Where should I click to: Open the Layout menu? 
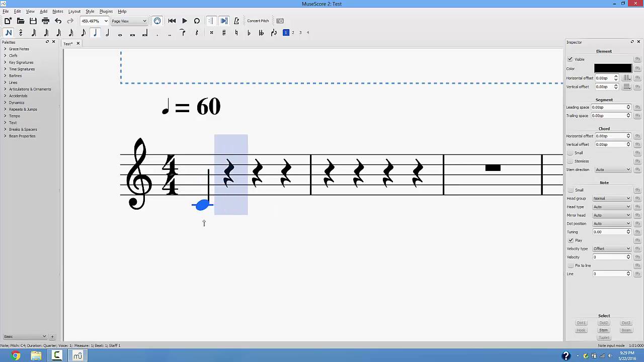pos(74,11)
